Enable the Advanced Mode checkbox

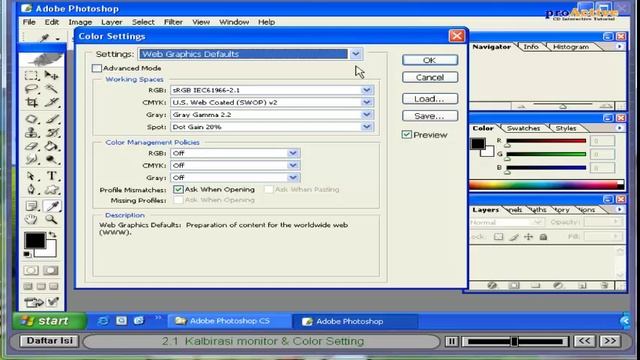[x=97, y=68]
